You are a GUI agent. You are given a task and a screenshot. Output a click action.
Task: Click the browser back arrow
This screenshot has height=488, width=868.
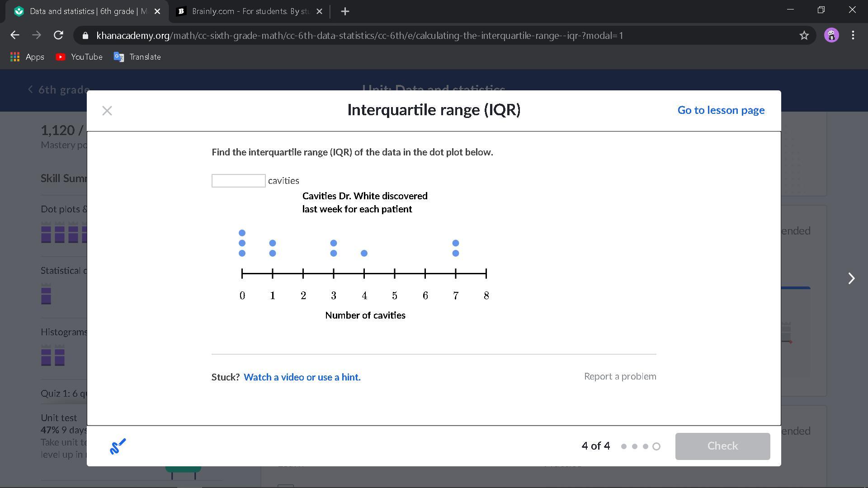15,35
